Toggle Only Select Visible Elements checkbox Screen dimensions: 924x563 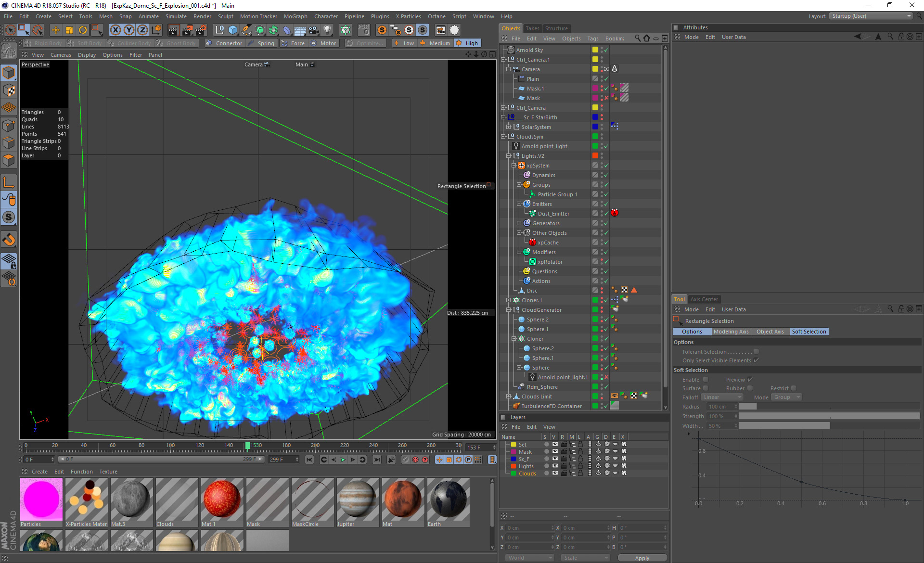coord(756,360)
